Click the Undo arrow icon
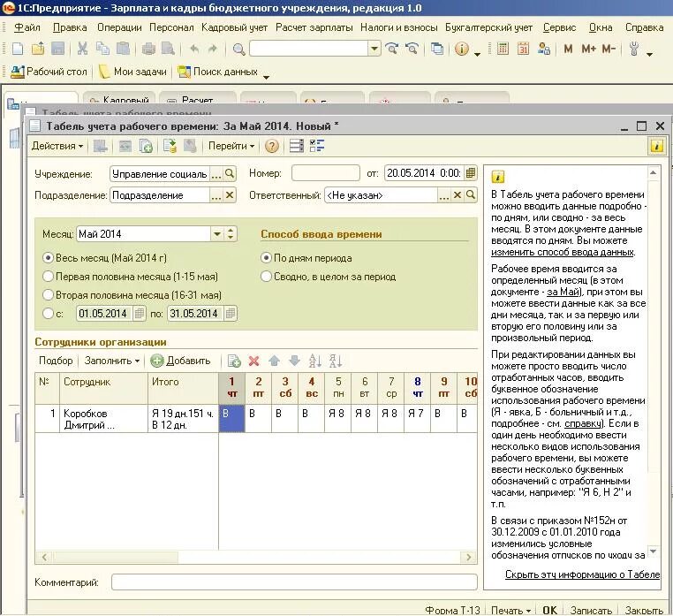 pos(194,49)
